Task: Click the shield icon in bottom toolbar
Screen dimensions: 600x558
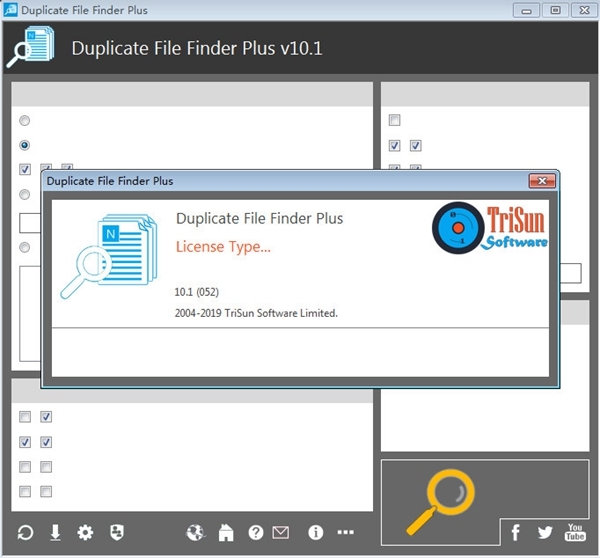Action: point(117,532)
